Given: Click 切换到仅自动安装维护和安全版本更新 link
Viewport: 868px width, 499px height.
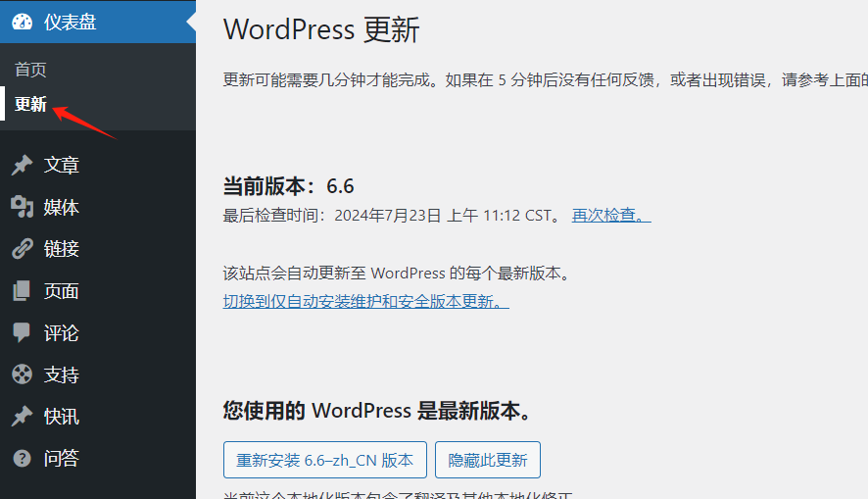Looking at the screenshot, I should [365, 301].
